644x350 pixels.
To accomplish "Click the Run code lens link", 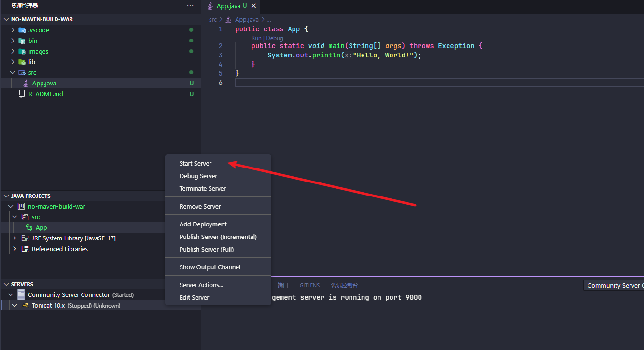I will click(x=256, y=38).
